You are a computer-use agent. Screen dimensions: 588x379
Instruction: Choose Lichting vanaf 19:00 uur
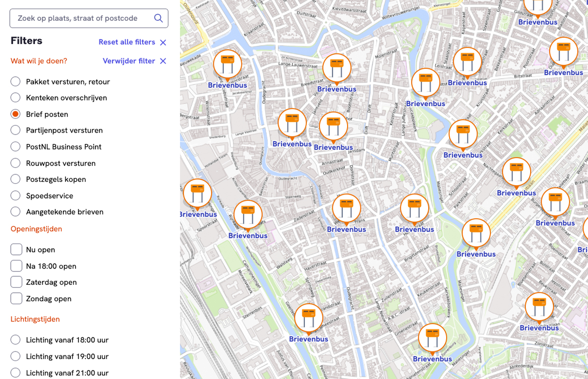[16, 356]
